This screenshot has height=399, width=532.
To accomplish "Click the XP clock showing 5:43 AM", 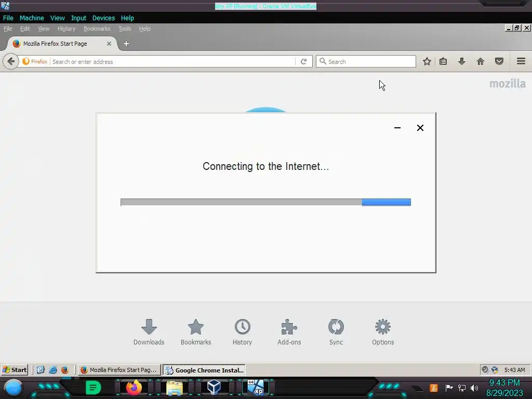I will click(x=514, y=370).
